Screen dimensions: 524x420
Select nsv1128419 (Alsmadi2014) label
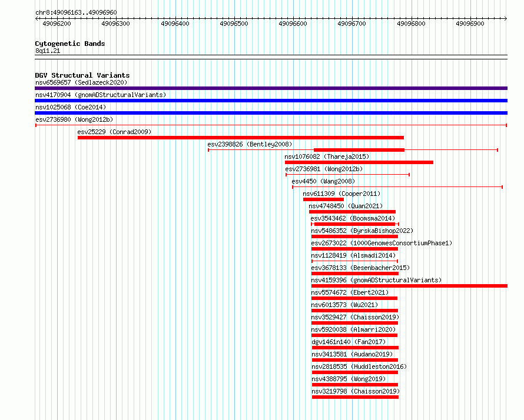[353, 255]
